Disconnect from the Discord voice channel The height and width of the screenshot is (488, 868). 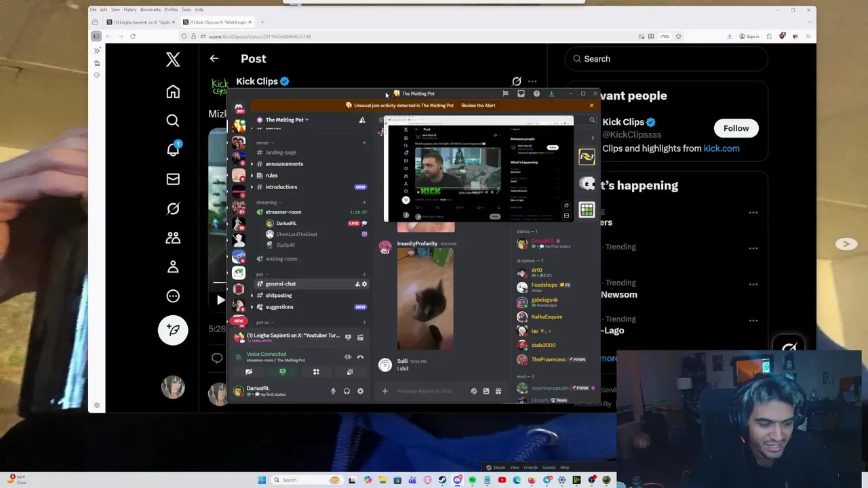coord(360,357)
